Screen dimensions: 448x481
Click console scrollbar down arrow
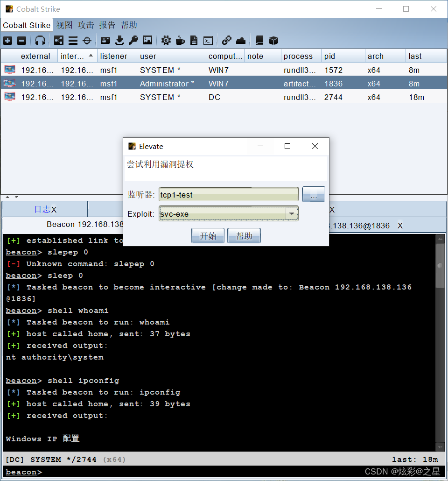tap(440, 447)
